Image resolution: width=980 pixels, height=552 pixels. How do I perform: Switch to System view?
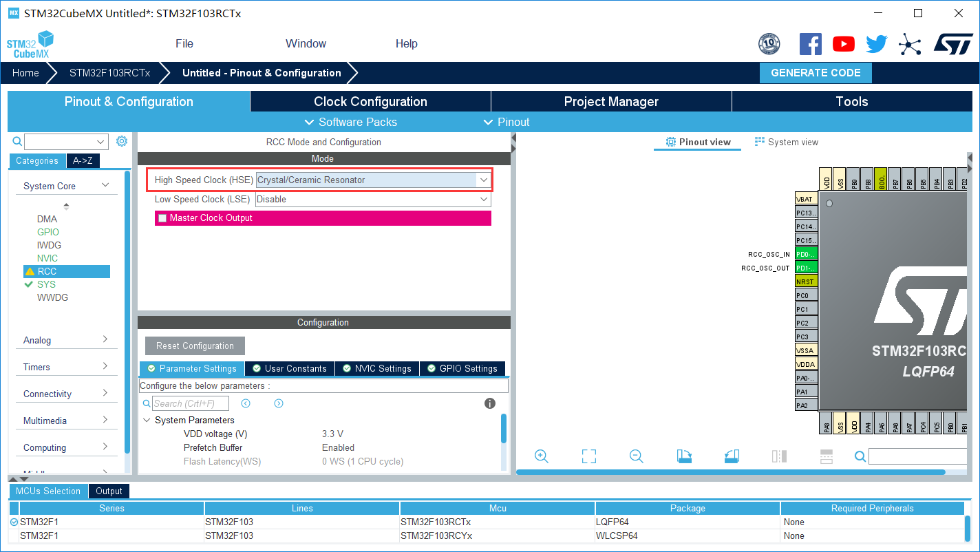pyautogui.click(x=787, y=142)
